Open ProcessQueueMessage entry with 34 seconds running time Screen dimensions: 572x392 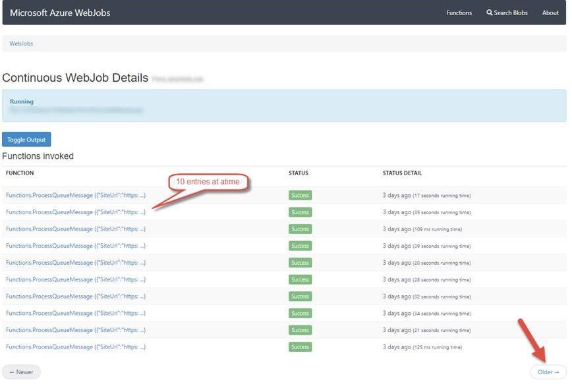(76, 313)
